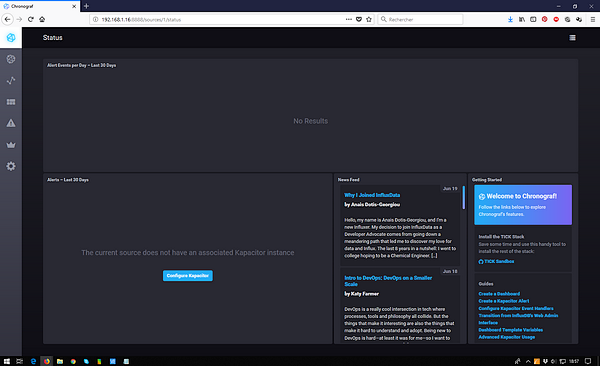Open a new browser tab
Image resolution: width=600 pixels, height=366 pixels.
(86, 6)
